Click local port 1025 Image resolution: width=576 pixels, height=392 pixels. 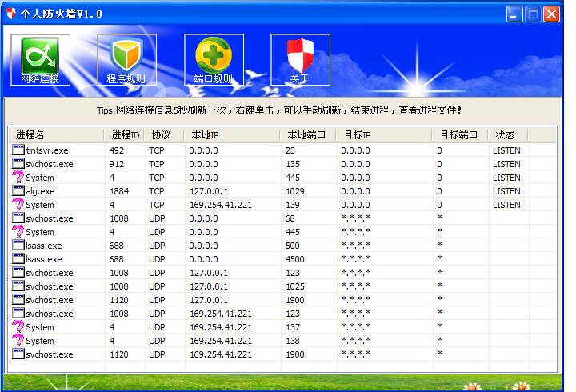[295, 286]
